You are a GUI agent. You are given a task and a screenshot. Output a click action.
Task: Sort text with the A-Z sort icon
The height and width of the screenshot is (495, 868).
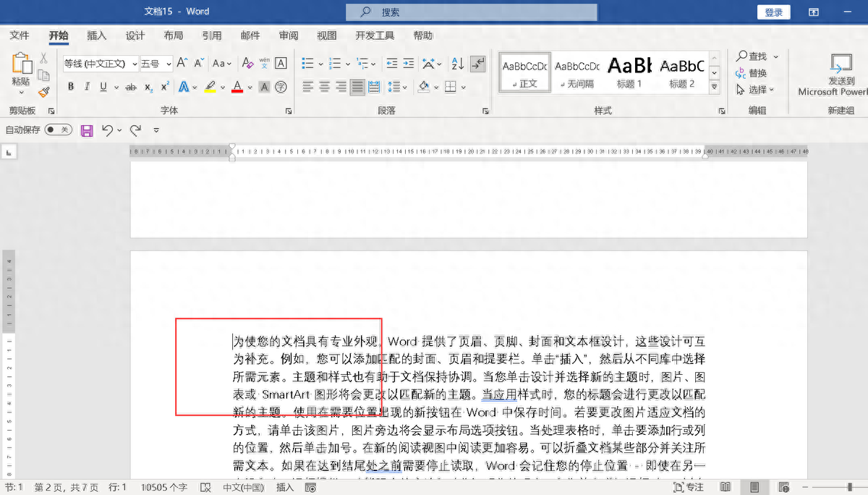(x=457, y=64)
